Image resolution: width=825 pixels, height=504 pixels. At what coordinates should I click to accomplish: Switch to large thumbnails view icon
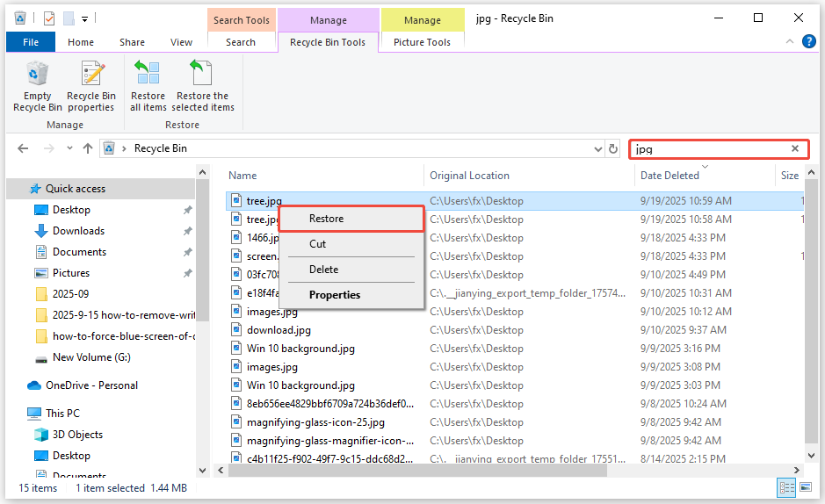click(x=806, y=487)
